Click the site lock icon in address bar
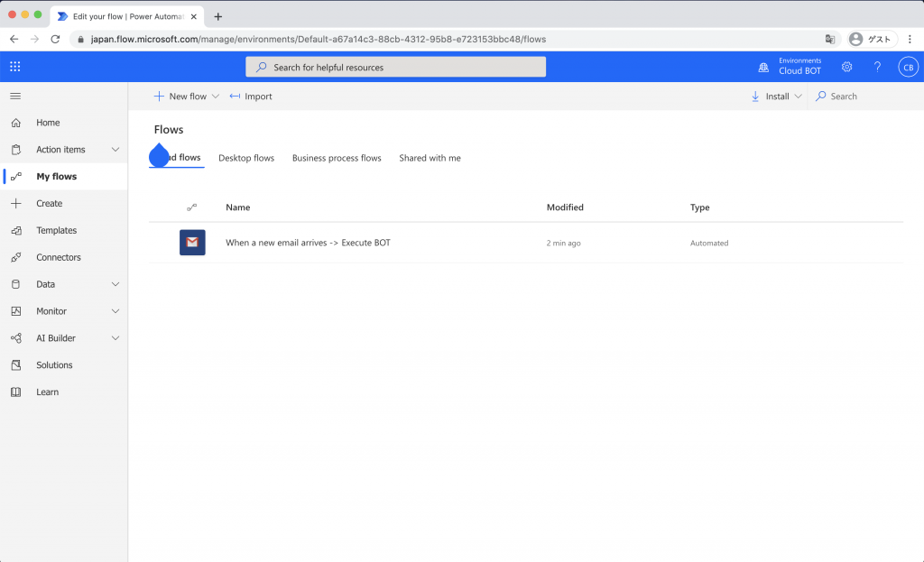 click(80, 40)
